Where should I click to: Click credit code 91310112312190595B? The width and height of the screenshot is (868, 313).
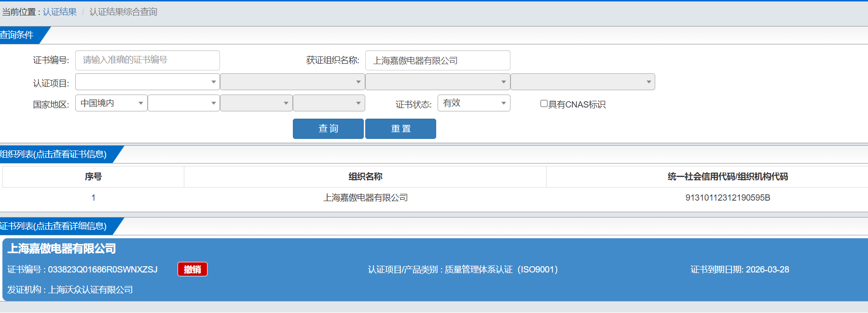click(728, 198)
